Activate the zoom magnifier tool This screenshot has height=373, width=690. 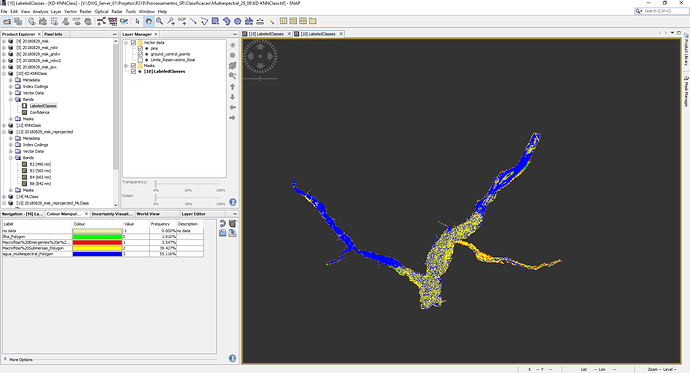point(160,21)
